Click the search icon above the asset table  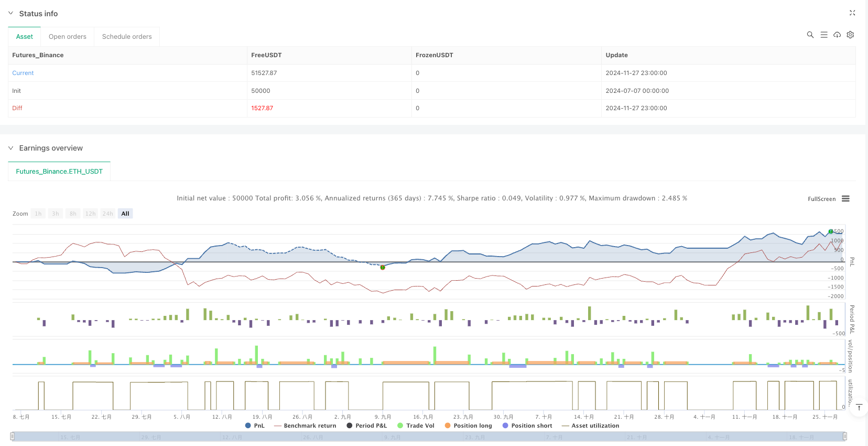(x=810, y=35)
